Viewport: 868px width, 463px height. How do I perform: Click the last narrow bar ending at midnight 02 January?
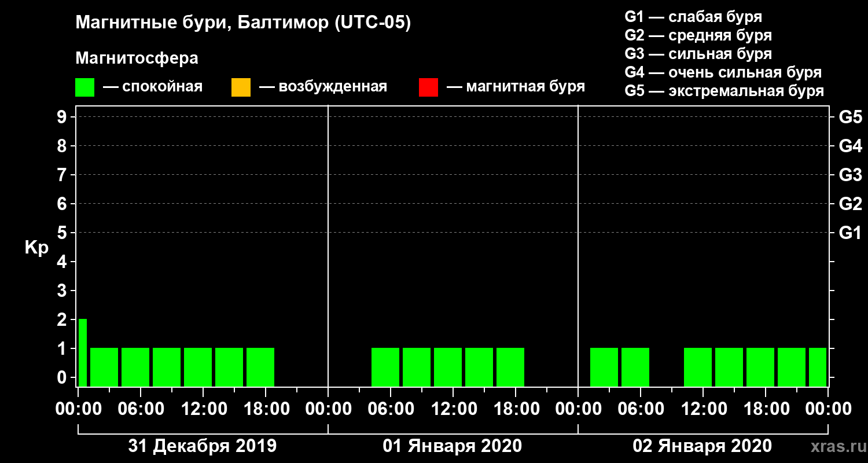(x=818, y=367)
